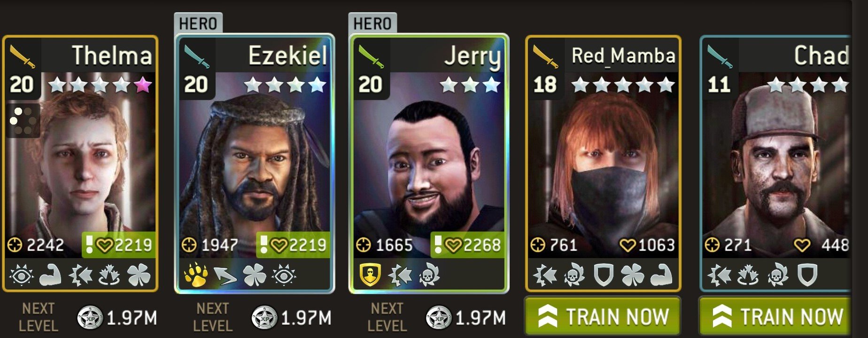Click the arrow trait icon on Ezekiel's card
868x338 pixels.
coord(225,275)
